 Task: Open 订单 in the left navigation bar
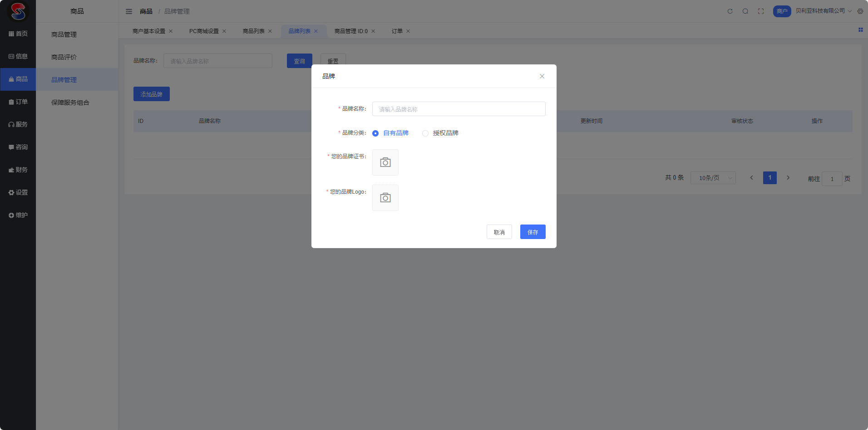(18, 102)
